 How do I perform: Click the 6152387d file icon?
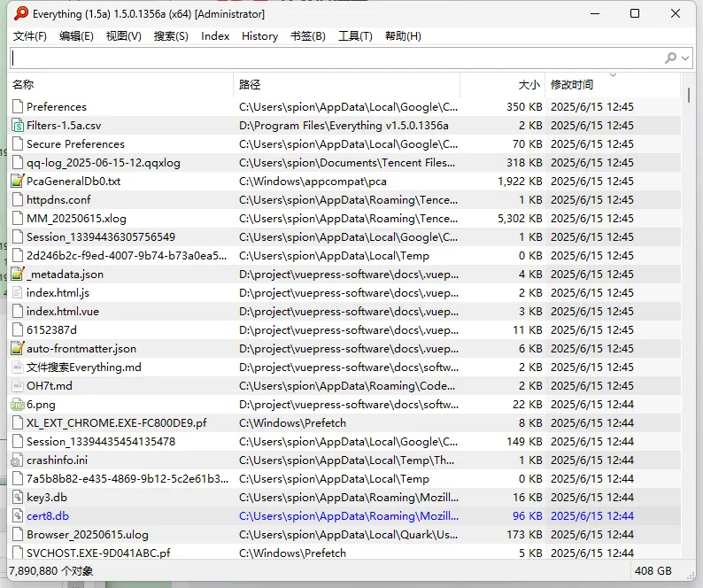(x=18, y=330)
